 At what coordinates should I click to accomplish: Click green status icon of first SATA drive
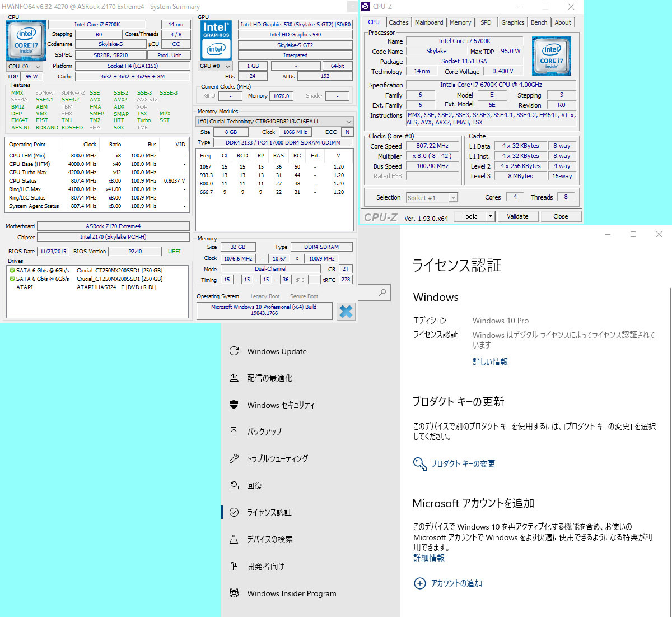[12, 270]
